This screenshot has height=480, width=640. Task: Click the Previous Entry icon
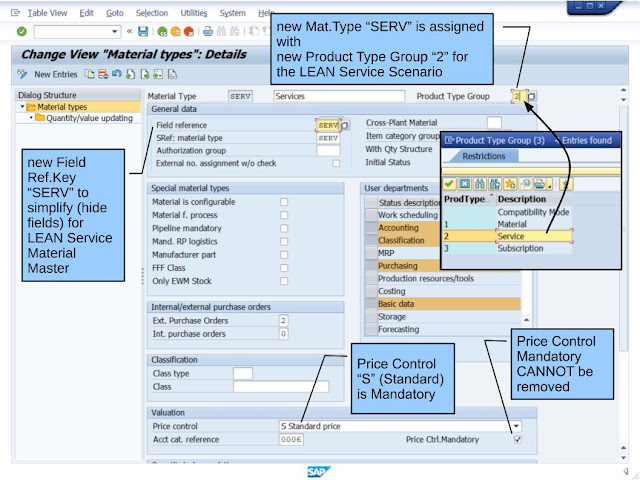click(131, 74)
